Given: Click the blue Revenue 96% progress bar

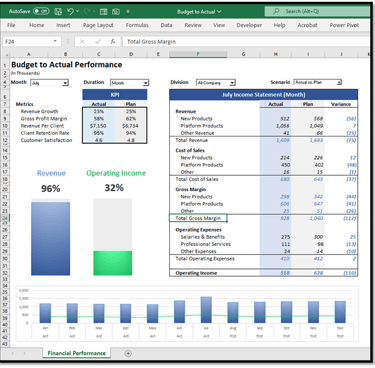Looking at the screenshot, I should point(51,239).
